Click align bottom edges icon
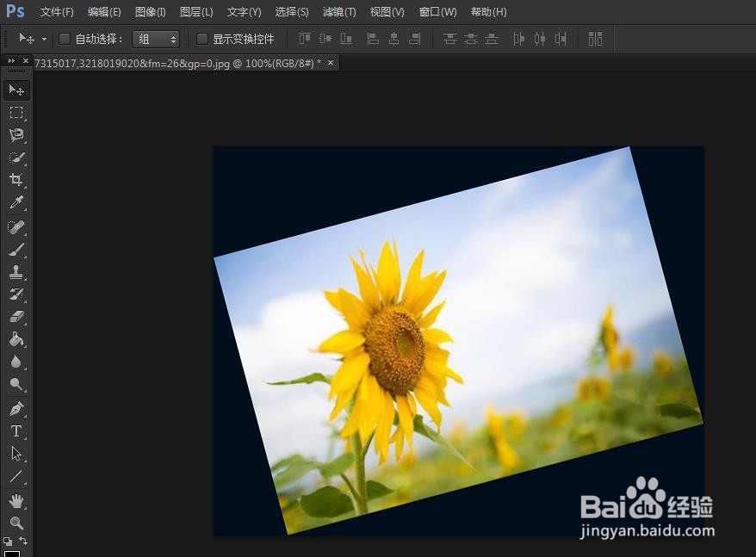756x557 pixels. pyautogui.click(x=346, y=39)
